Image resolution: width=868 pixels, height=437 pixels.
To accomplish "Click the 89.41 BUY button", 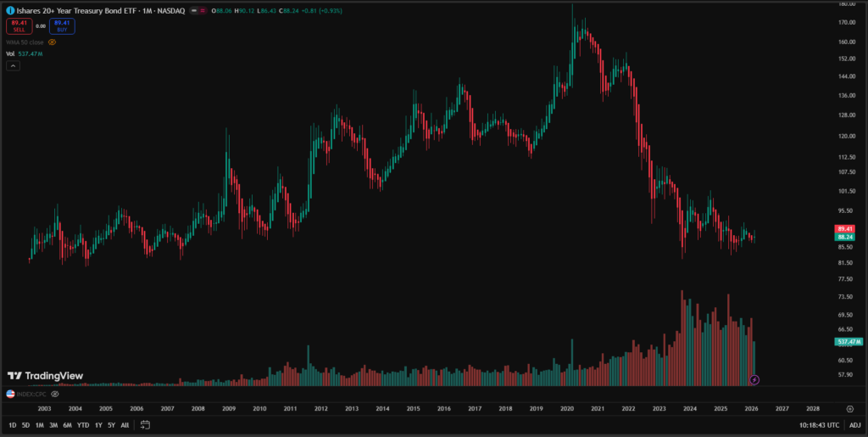I will point(62,26).
